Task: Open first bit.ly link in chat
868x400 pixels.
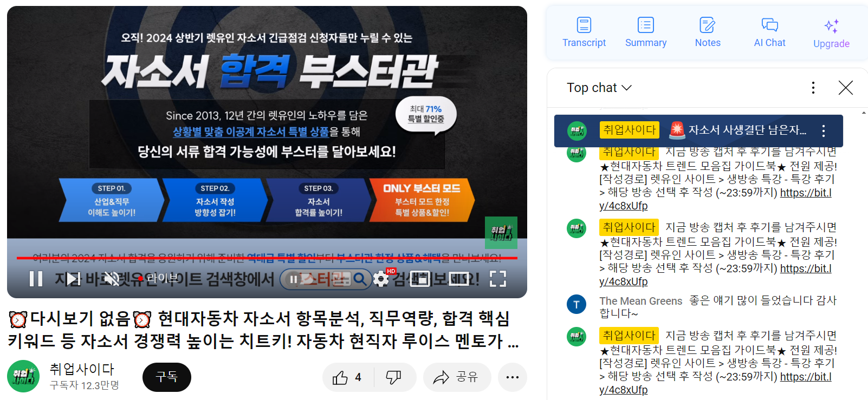Action: coord(715,199)
